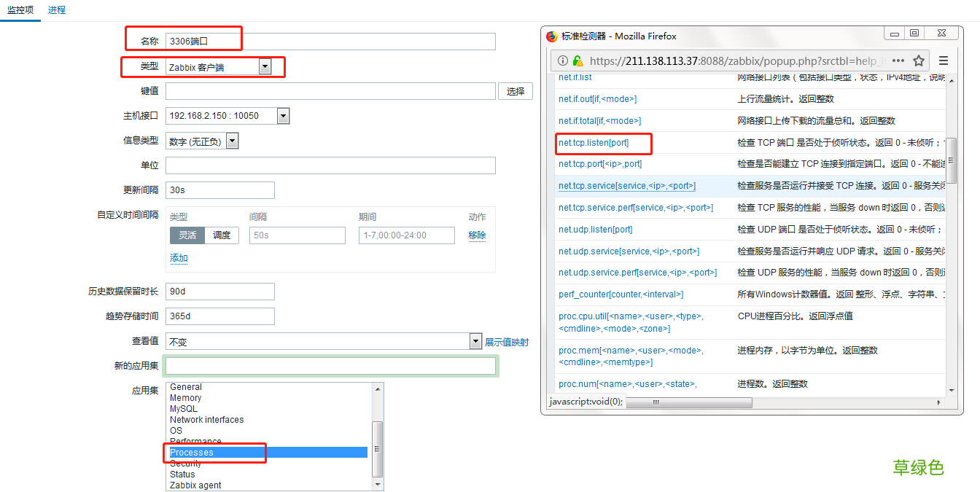Choose net.tcp.service[service,<ip>,<port>] key
Image resolution: width=980 pixels, height=492 pixels.
[627, 186]
